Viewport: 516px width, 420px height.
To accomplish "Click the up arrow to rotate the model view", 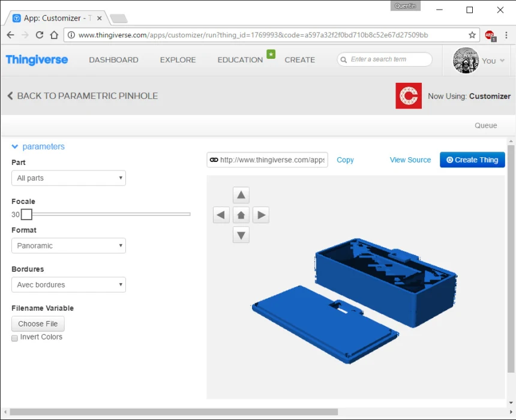I will (x=241, y=194).
